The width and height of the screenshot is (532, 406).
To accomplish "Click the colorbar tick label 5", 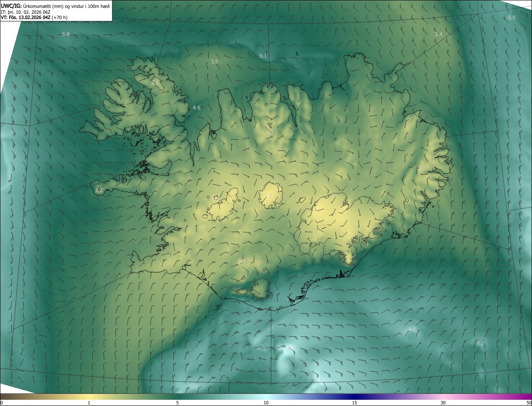I will pyautogui.click(x=177, y=403).
